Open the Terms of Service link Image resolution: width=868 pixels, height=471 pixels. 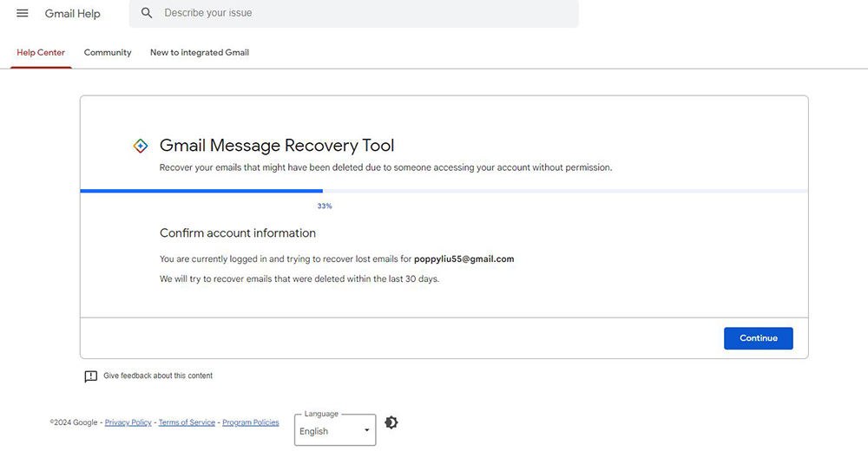click(x=187, y=422)
